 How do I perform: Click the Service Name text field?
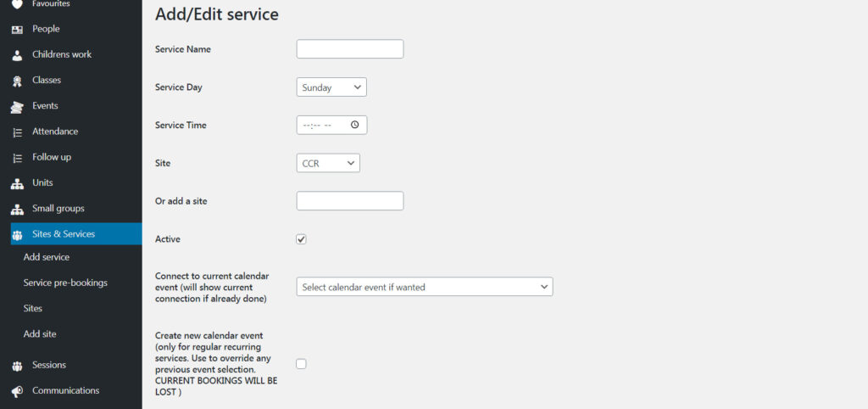coord(349,49)
